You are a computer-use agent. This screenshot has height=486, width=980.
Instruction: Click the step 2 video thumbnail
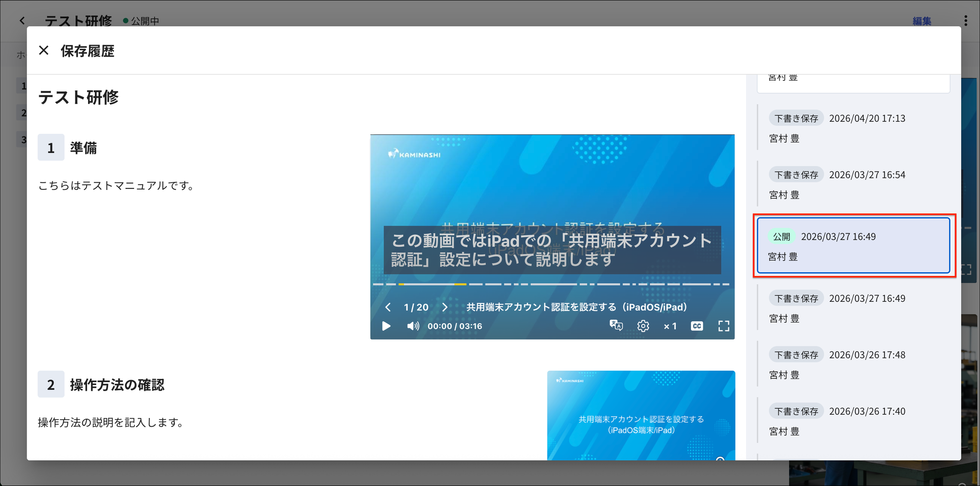coord(641,415)
